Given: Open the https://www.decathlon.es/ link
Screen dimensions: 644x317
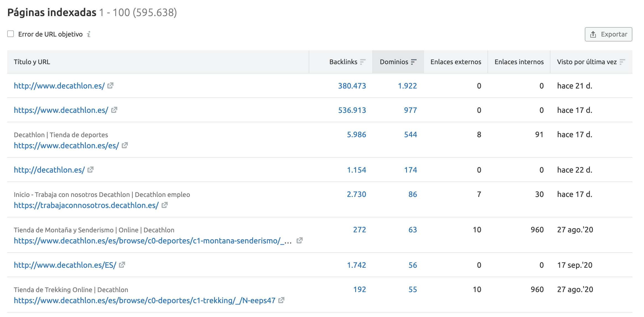Looking at the screenshot, I should coord(61,110).
